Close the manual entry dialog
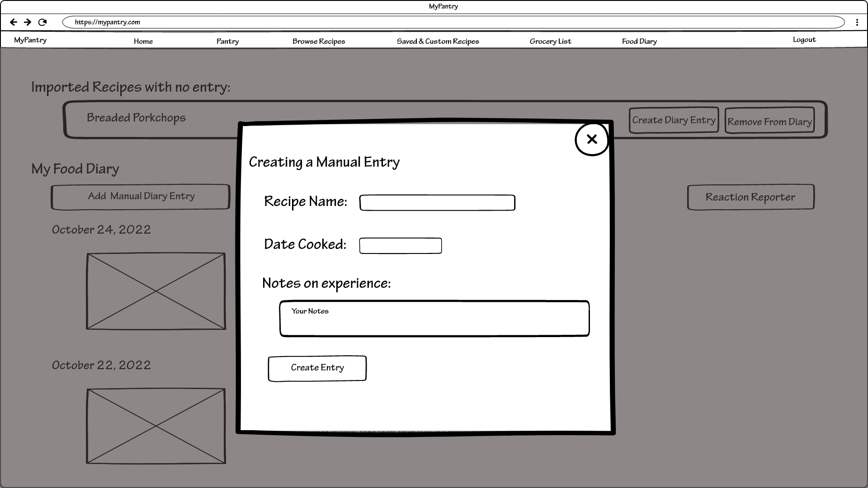This screenshot has height=488, width=868. click(x=592, y=139)
